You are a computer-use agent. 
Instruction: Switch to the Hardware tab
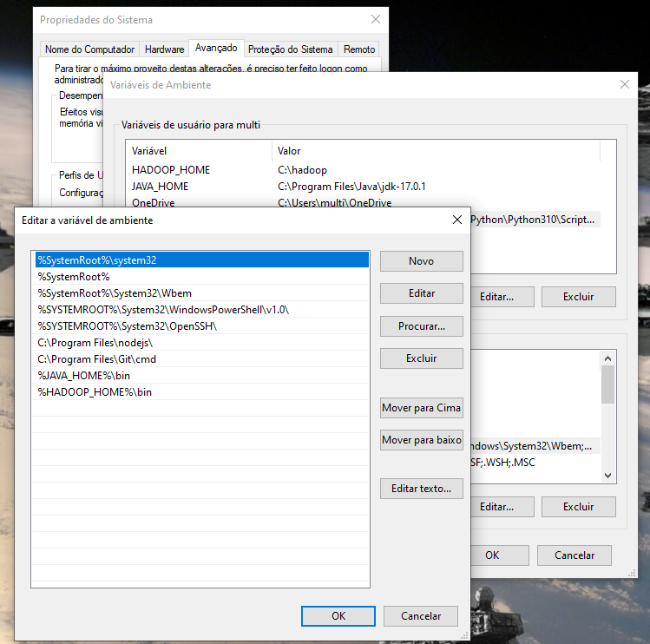[x=164, y=49]
